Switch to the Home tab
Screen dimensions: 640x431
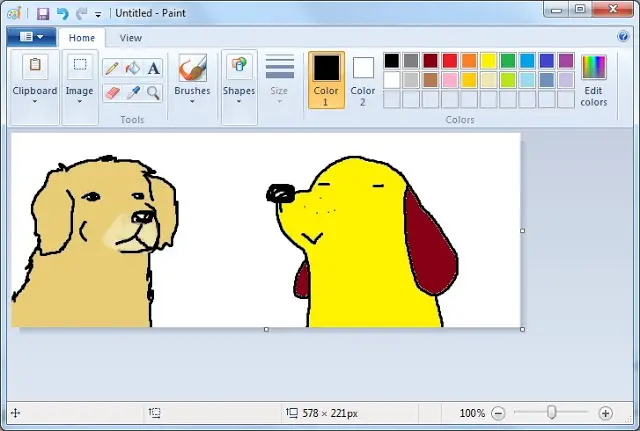tap(82, 38)
